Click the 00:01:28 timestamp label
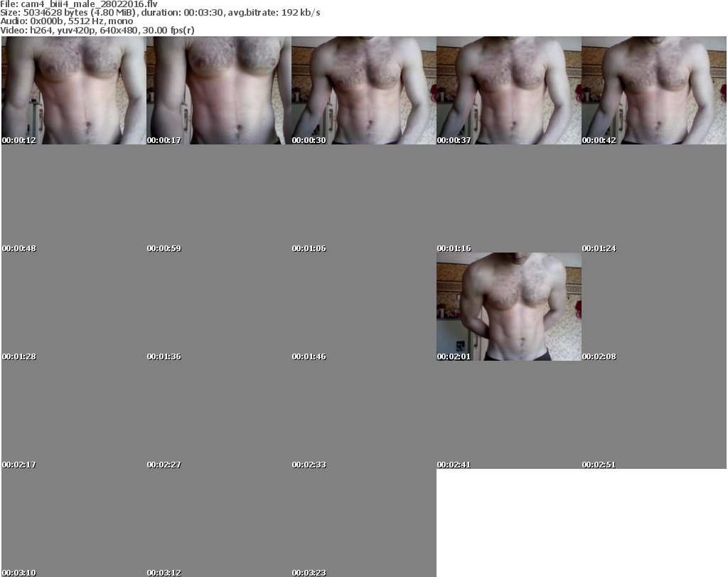This screenshot has height=577, width=728. click(19, 356)
